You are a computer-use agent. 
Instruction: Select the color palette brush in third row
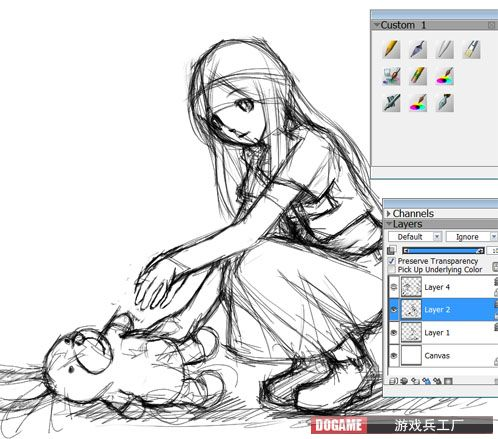coord(418,103)
